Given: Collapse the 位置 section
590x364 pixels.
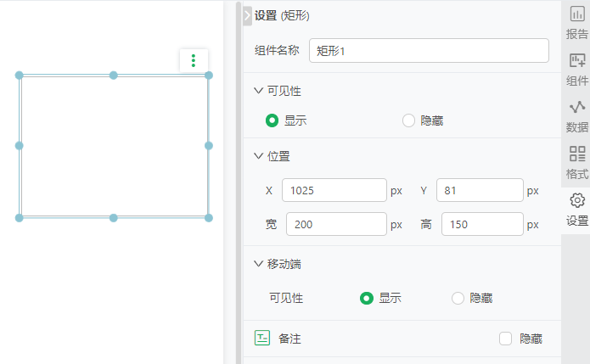Looking at the screenshot, I should click(259, 156).
